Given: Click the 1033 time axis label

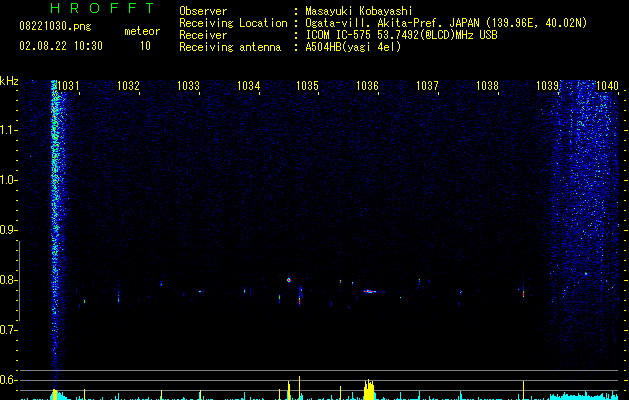Looking at the screenshot, I should [188, 86].
